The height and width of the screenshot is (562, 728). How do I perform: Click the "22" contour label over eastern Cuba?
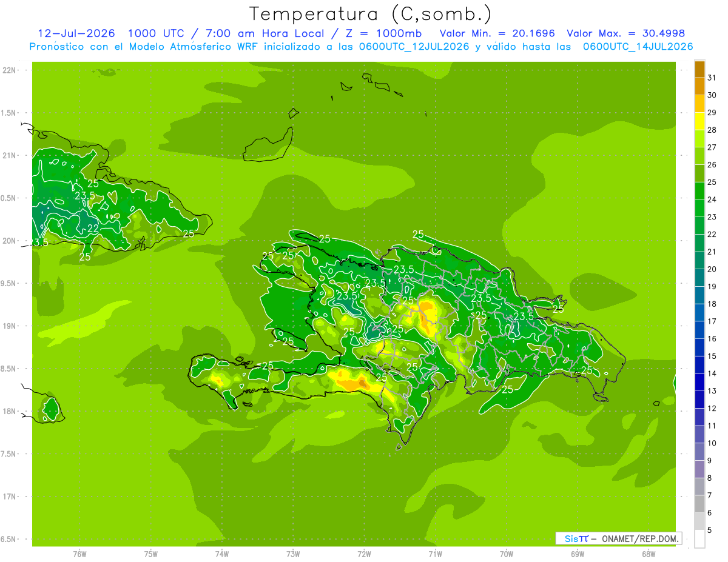pos(93,229)
